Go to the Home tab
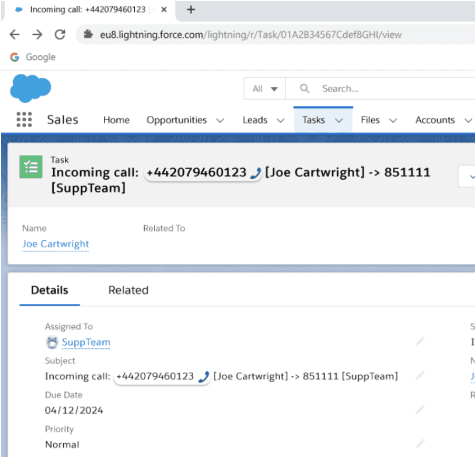 click(x=116, y=120)
